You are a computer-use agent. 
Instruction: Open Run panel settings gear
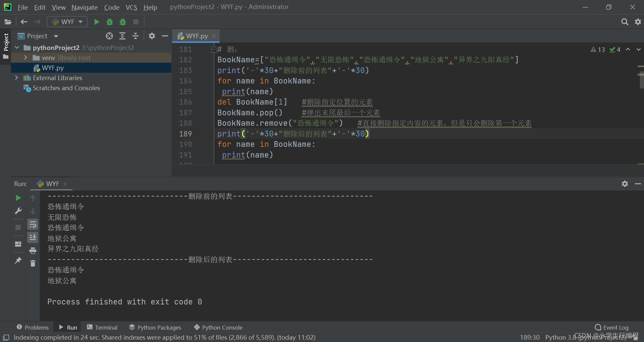625,184
